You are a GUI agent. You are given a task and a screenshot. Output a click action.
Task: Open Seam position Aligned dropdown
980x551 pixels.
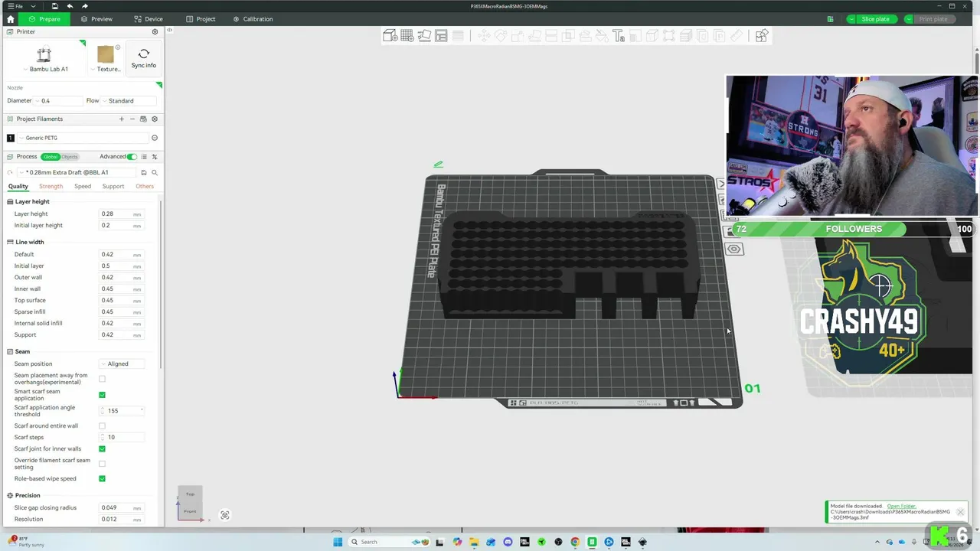coord(122,364)
